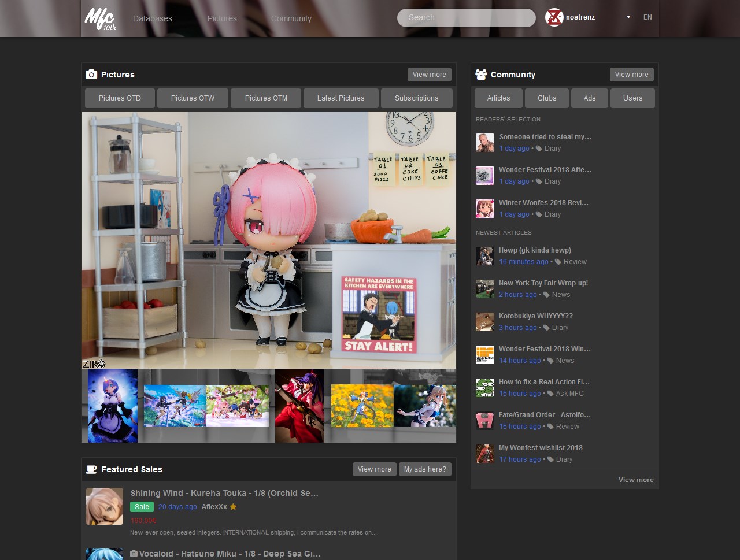The height and width of the screenshot is (560, 740).
Task: Select the Articles tab in Community
Action: pyautogui.click(x=498, y=98)
